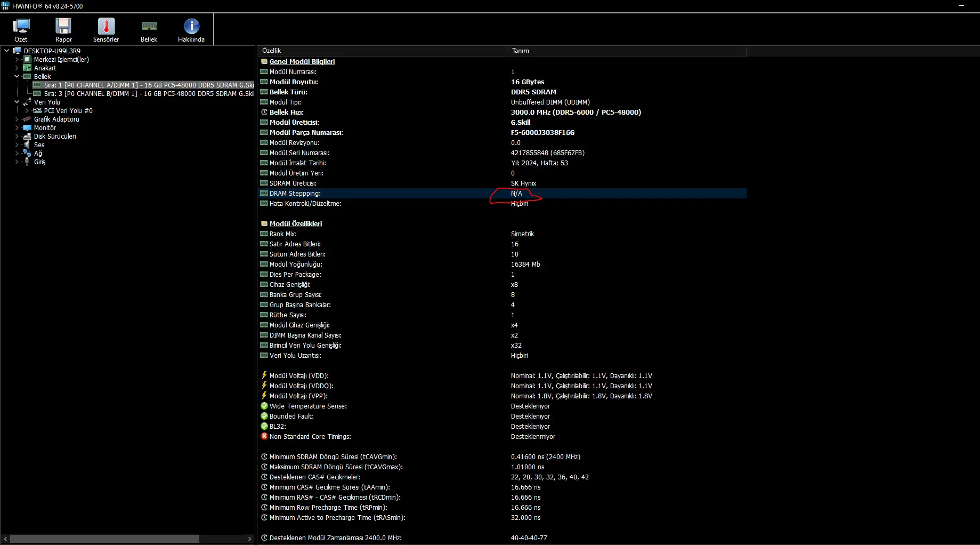The image size is (980, 545).
Task: Click the Ağ network icon
Action: click(x=27, y=153)
